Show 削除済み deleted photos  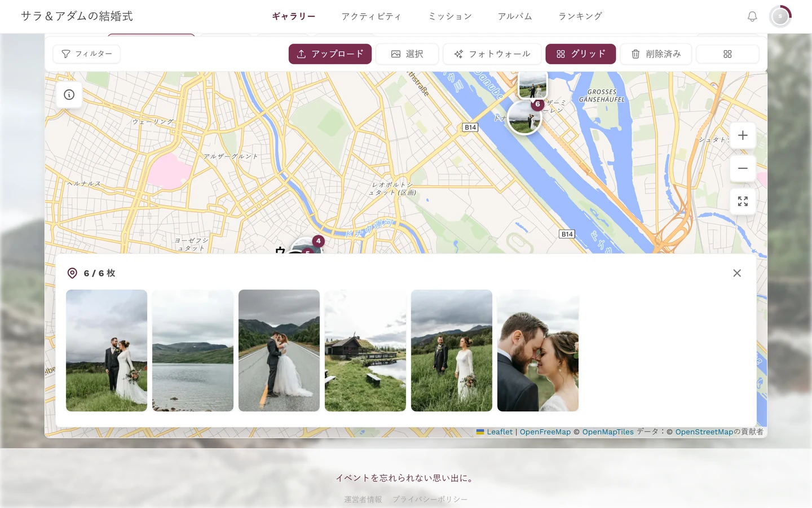656,54
